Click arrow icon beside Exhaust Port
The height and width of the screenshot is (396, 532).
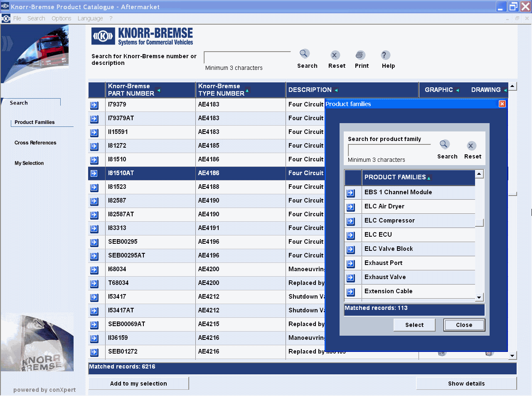[351, 264]
